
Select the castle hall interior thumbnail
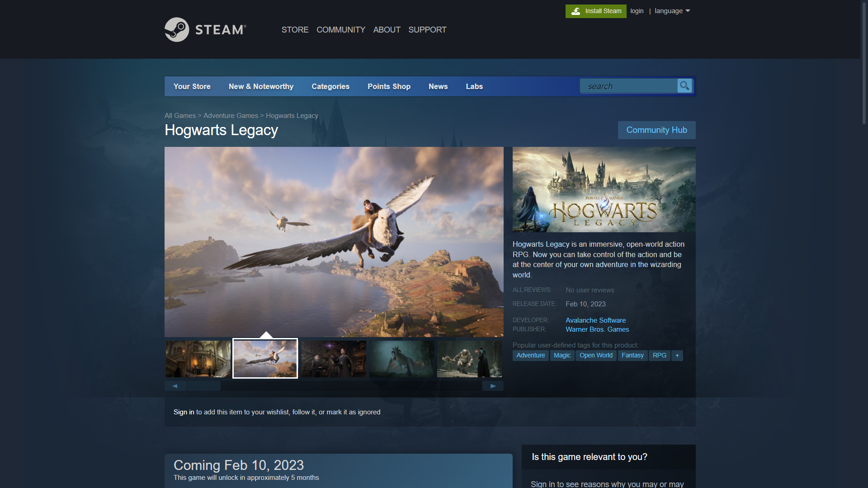[198, 359]
